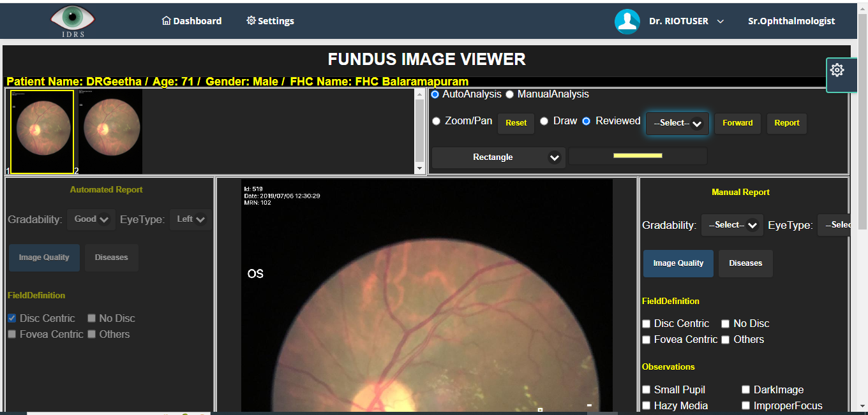Viewport: 868px width, 415px height.
Task: Open the Rectangle shape dropdown
Action: [498, 157]
